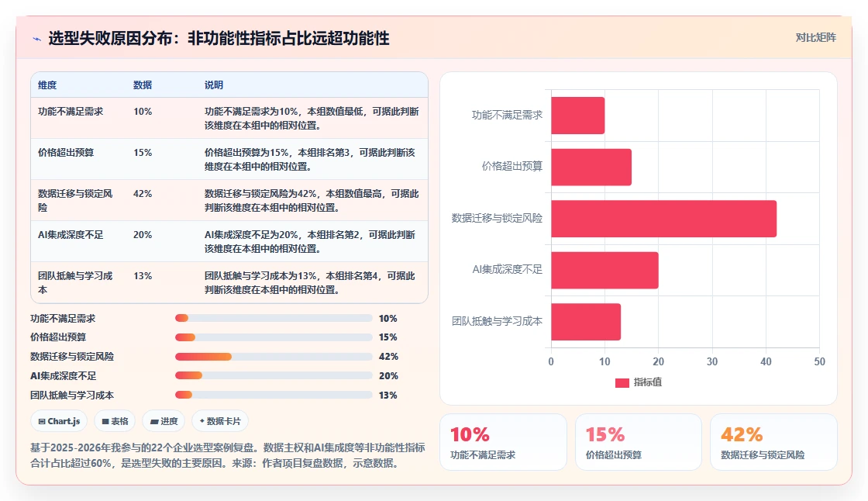Click the chart bar for 功能不满足需求
This screenshot has height=501, width=868.
coord(577,116)
